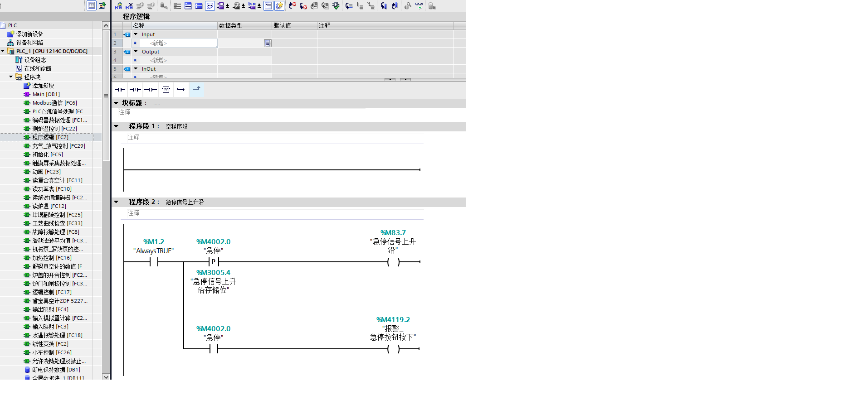Click the monitoring glasses icon

(419, 6)
